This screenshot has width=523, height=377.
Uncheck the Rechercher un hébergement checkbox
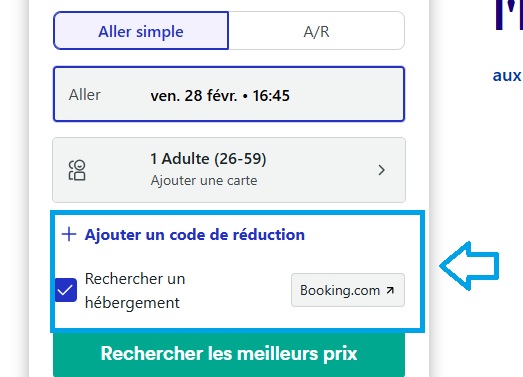coord(66,290)
